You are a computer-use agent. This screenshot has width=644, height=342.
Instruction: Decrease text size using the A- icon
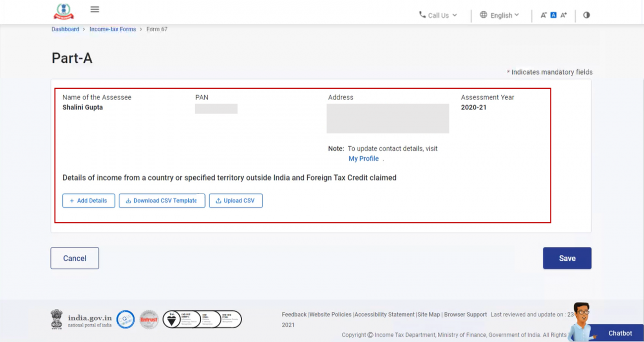[x=543, y=15]
